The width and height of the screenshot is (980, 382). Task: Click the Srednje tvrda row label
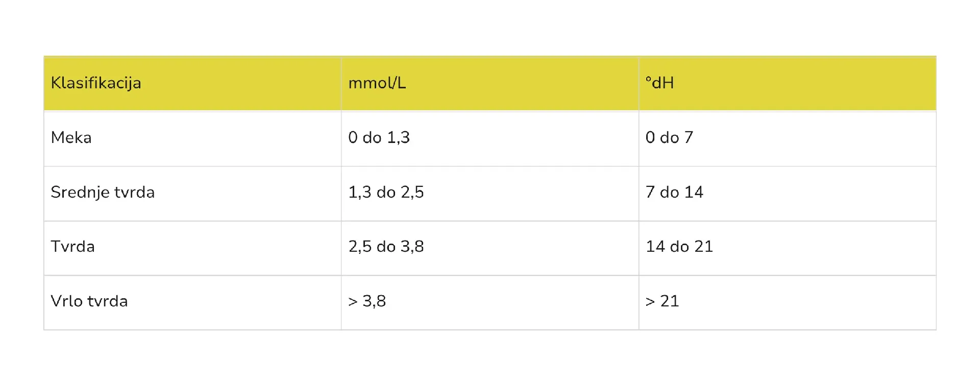coord(103,192)
